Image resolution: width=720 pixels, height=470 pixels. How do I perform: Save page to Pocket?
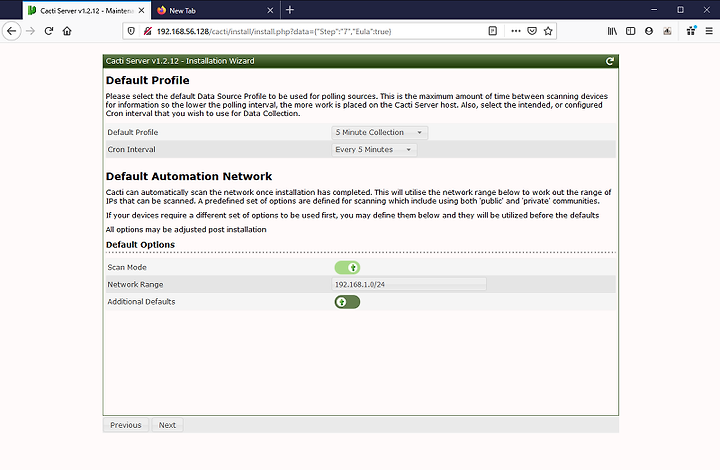pos(532,31)
